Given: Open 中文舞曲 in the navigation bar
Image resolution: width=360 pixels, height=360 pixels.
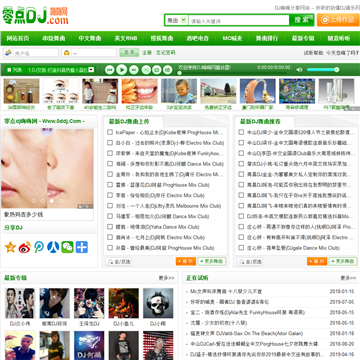Looking at the screenshot, I should tap(90, 38).
